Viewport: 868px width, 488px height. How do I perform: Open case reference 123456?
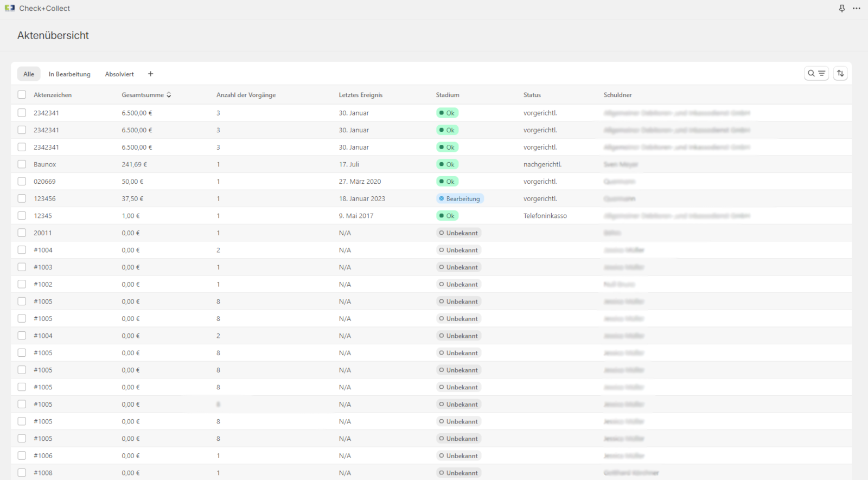(x=44, y=198)
